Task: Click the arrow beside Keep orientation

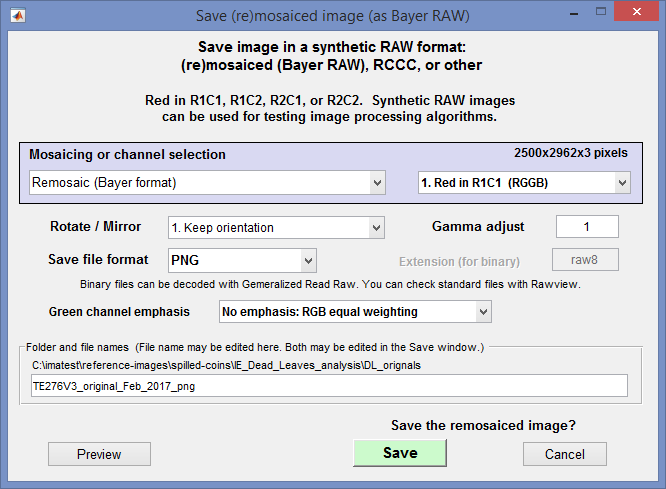Action: pos(376,228)
